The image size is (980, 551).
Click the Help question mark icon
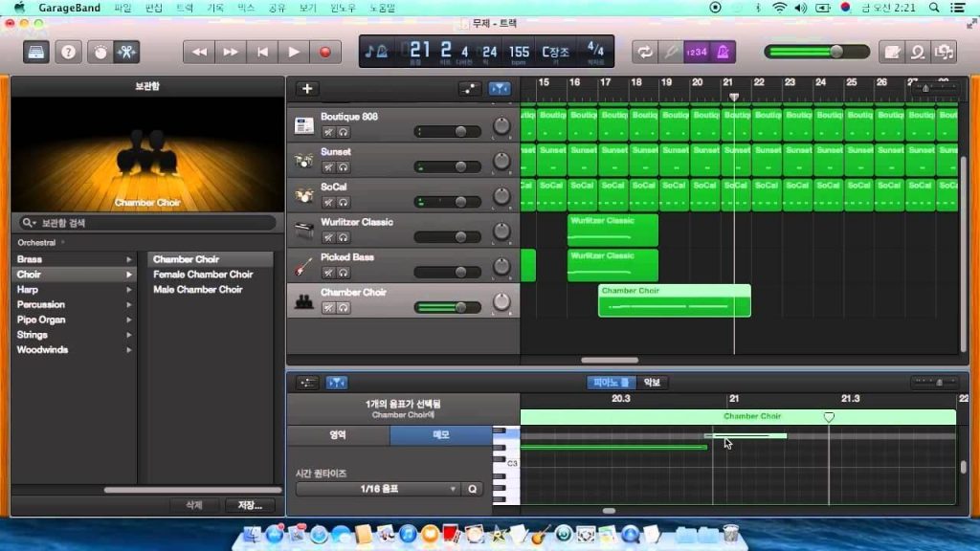(x=68, y=51)
